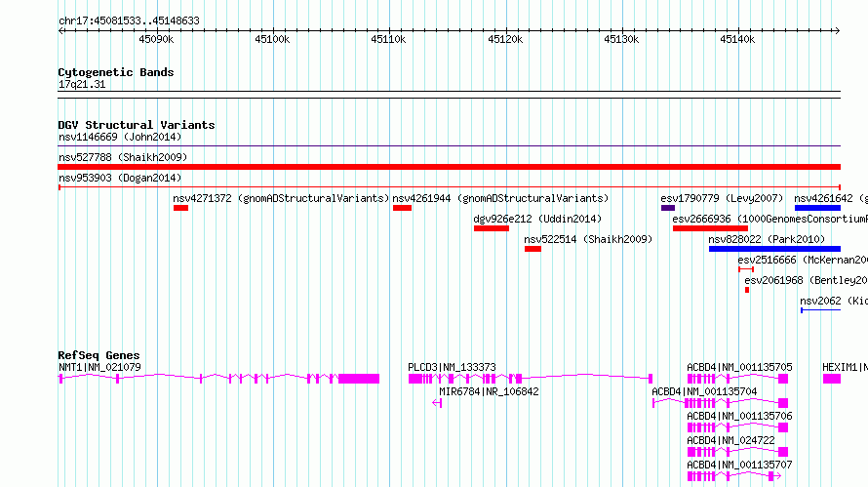Screen dimensions: 868x487
Task: Click the red nsv4271372 variant block
Action: pos(181,208)
